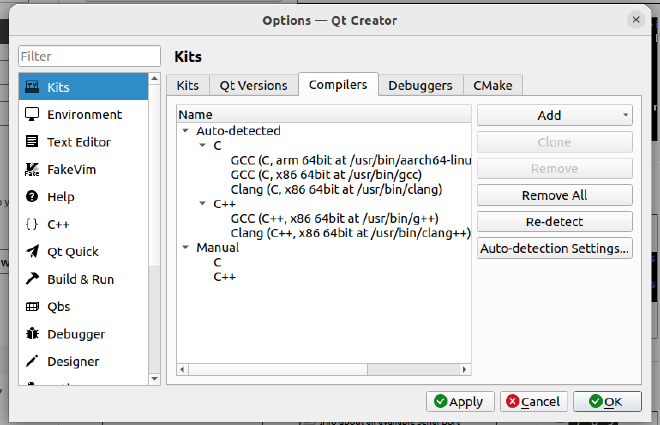The image size is (660, 425).
Task: Open the Help category icon
Action: (32, 197)
